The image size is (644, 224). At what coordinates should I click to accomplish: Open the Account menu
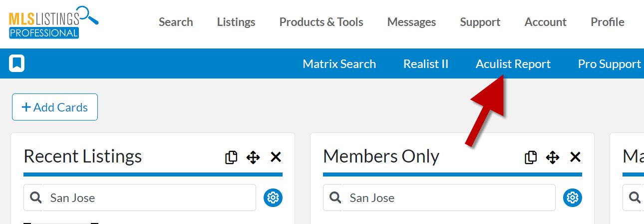pos(546,22)
